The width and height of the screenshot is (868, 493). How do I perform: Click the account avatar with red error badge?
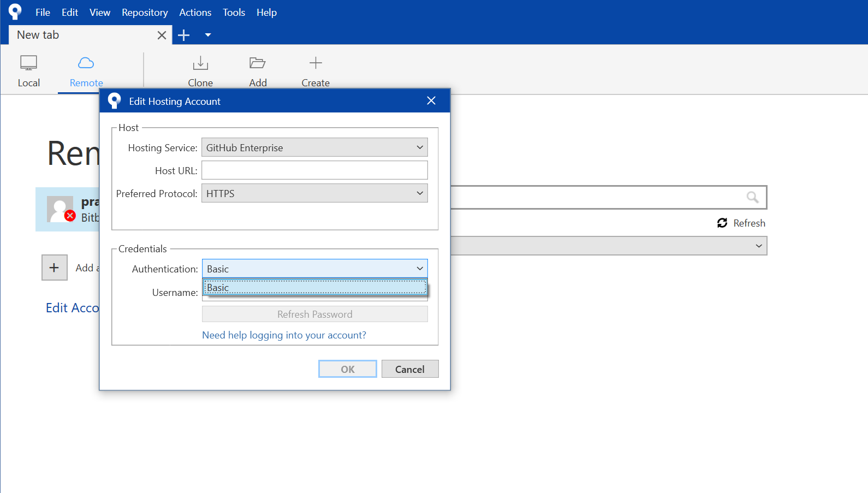click(60, 209)
